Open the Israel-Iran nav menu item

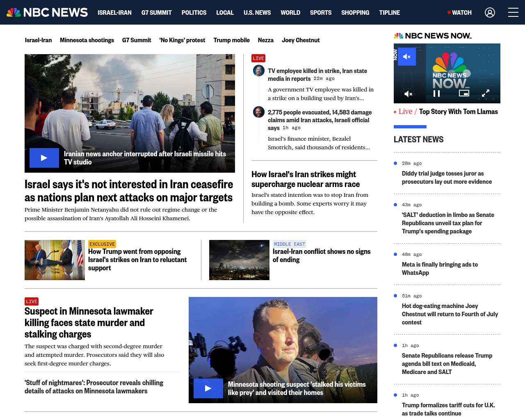click(x=114, y=13)
